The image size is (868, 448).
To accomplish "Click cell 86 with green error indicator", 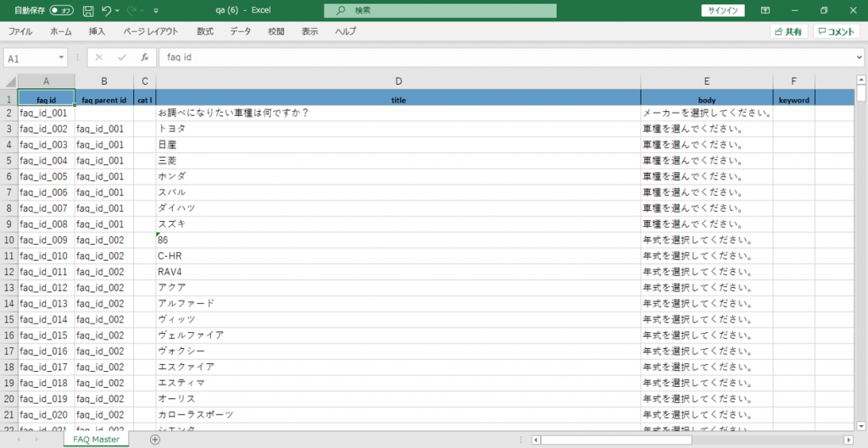I will point(398,240).
